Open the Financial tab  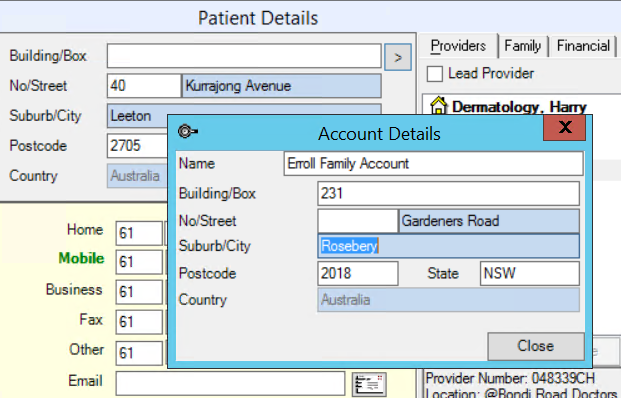(583, 46)
